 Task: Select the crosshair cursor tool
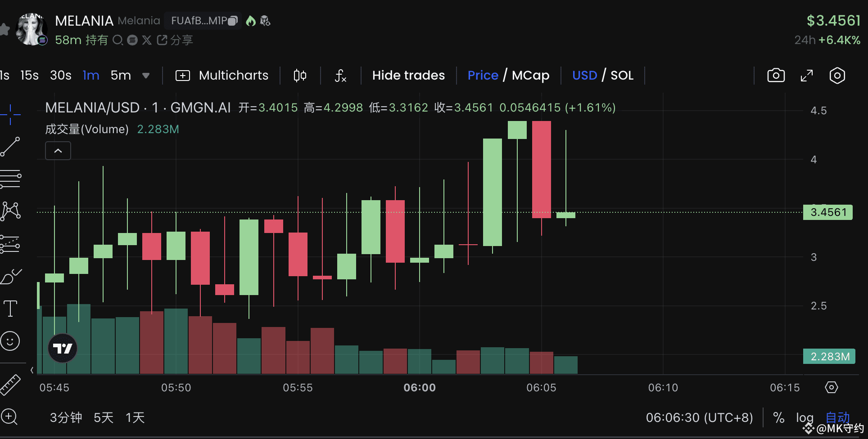pyautogui.click(x=10, y=114)
